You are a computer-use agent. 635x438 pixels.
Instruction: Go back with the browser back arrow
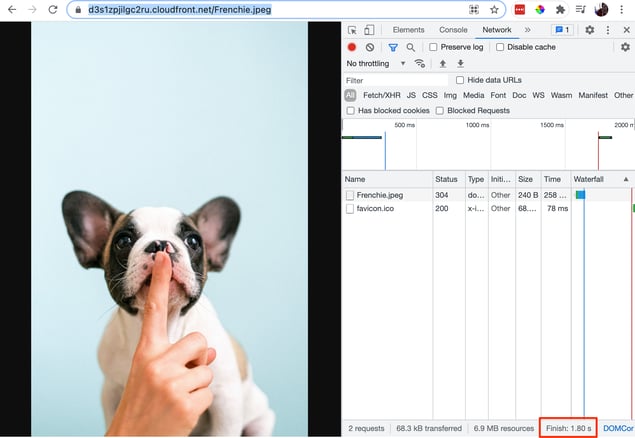(12, 9)
